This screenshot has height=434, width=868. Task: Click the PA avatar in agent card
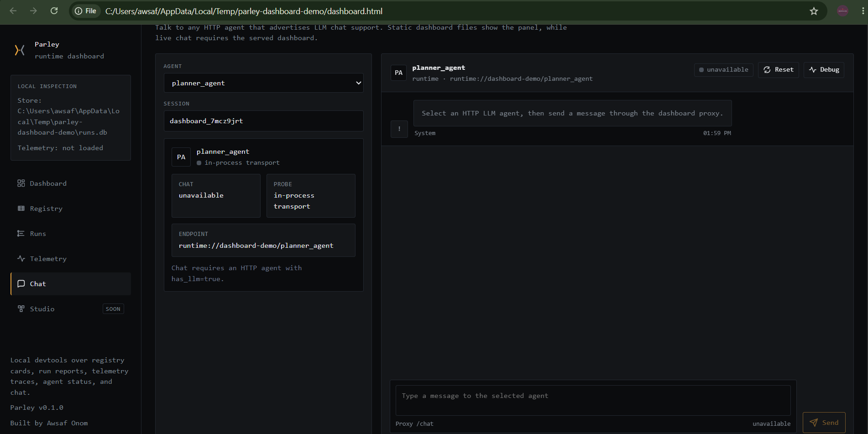click(181, 157)
